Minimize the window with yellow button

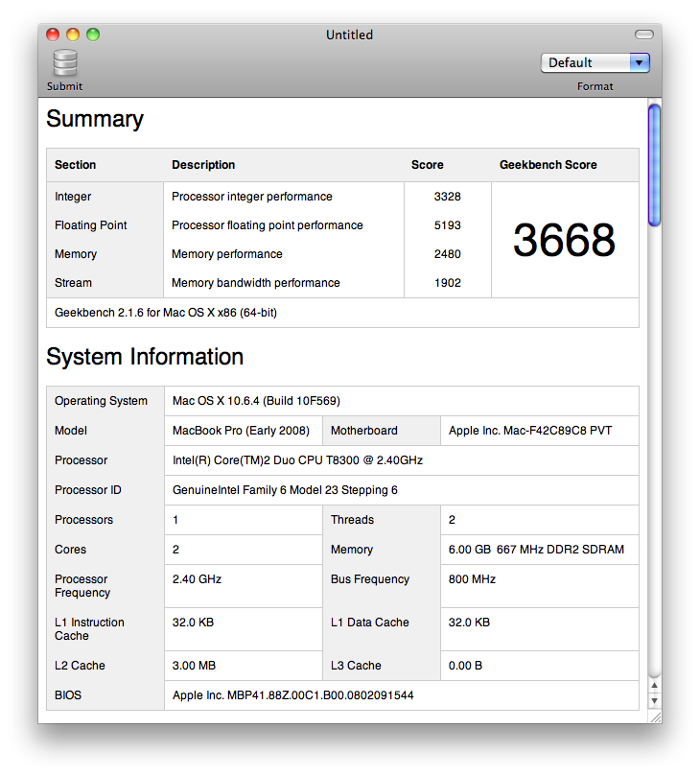coord(73,35)
